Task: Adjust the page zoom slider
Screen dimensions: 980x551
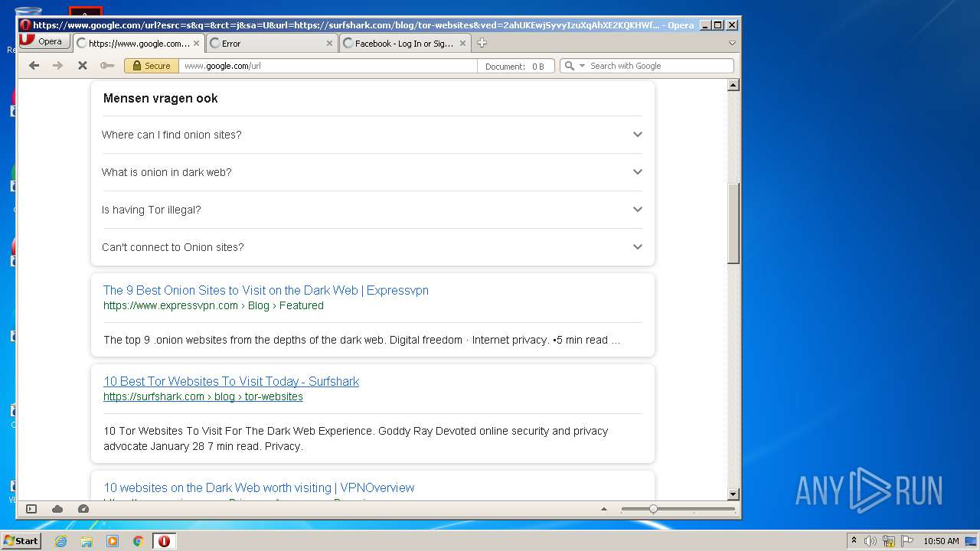Action: tap(678, 509)
